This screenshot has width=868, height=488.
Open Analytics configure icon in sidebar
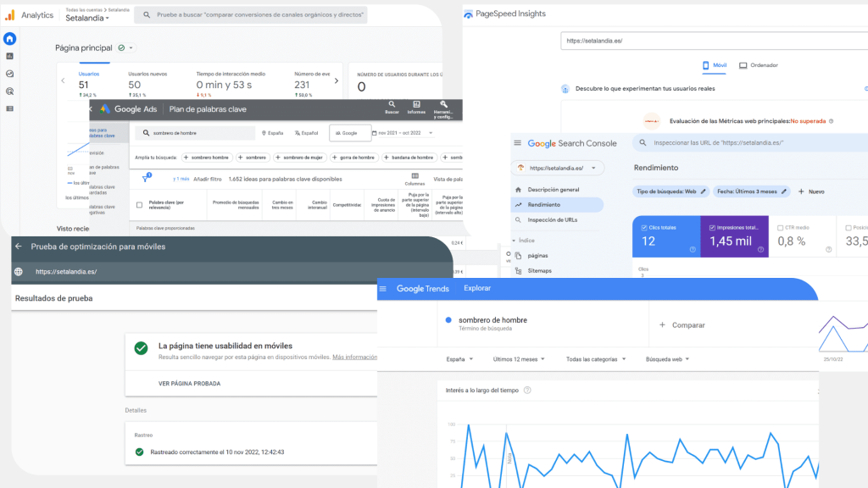point(9,109)
